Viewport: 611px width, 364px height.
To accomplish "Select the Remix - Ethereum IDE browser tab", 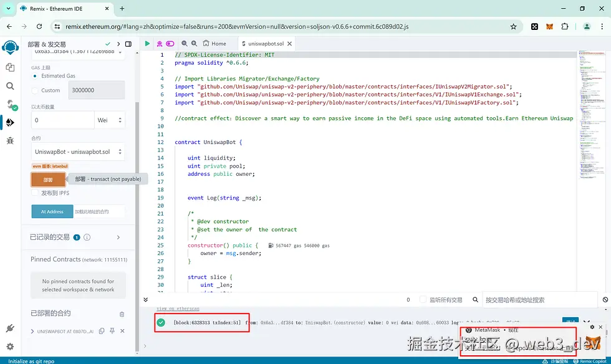I will pos(65,9).
